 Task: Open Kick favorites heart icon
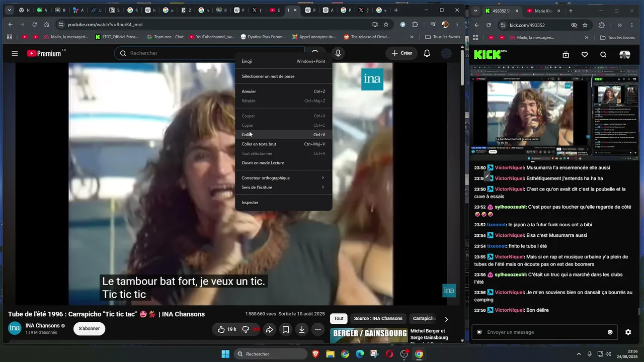[x=584, y=55]
